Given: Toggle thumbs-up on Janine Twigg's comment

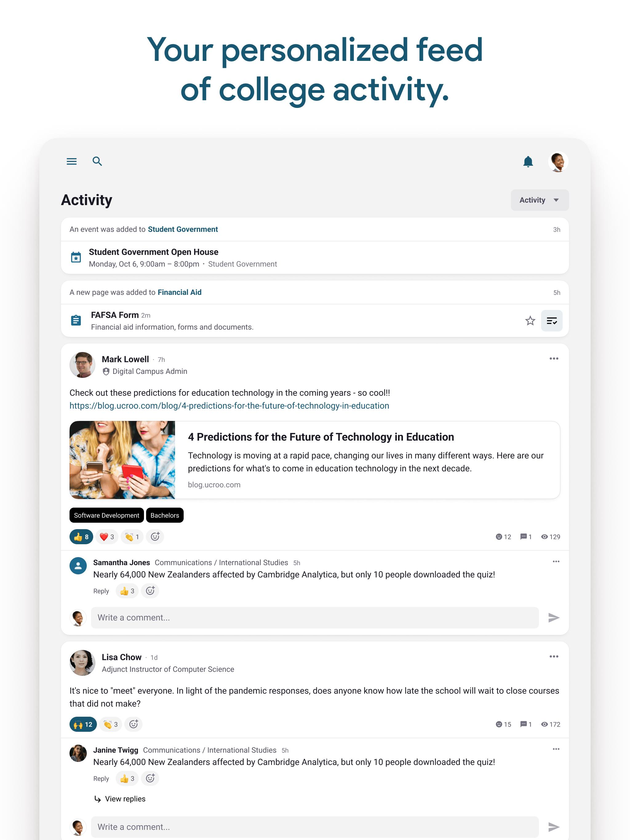Looking at the screenshot, I should 127,779.
